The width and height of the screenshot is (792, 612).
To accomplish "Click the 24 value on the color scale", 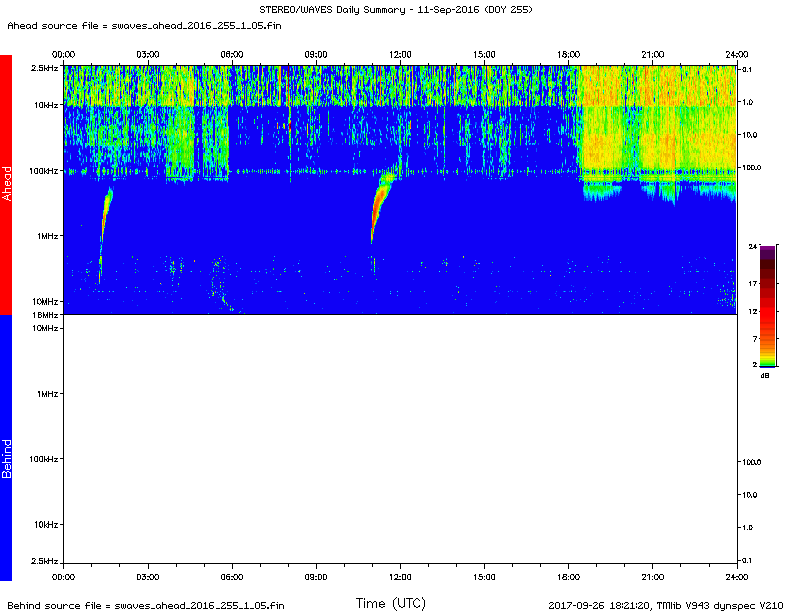I will click(x=752, y=245).
